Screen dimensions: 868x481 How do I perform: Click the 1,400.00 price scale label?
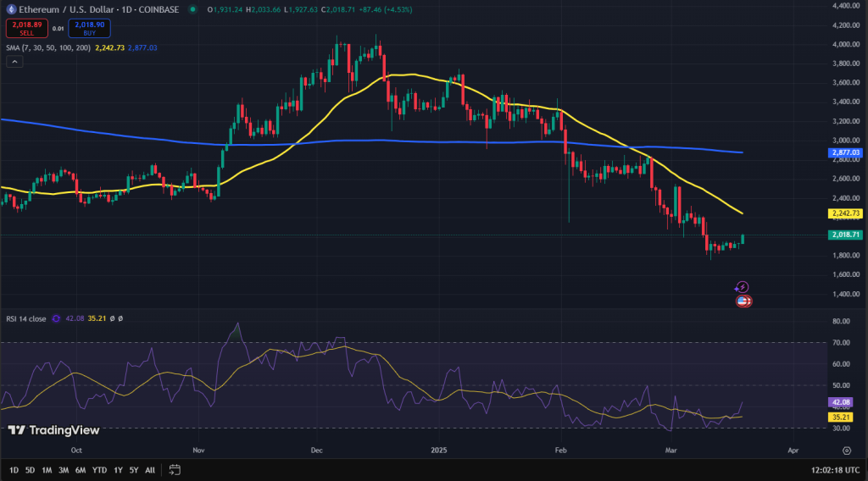[846, 294]
